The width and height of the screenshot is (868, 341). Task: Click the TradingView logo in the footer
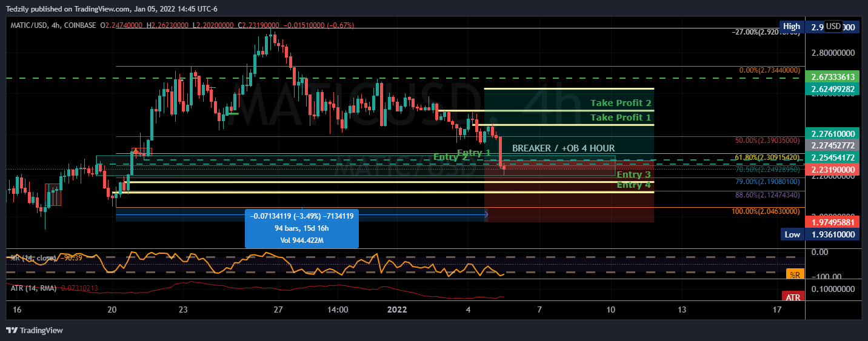35,330
